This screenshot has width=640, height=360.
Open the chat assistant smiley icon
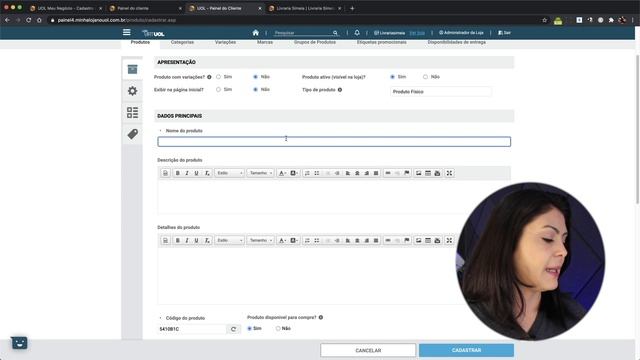(19, 342)
